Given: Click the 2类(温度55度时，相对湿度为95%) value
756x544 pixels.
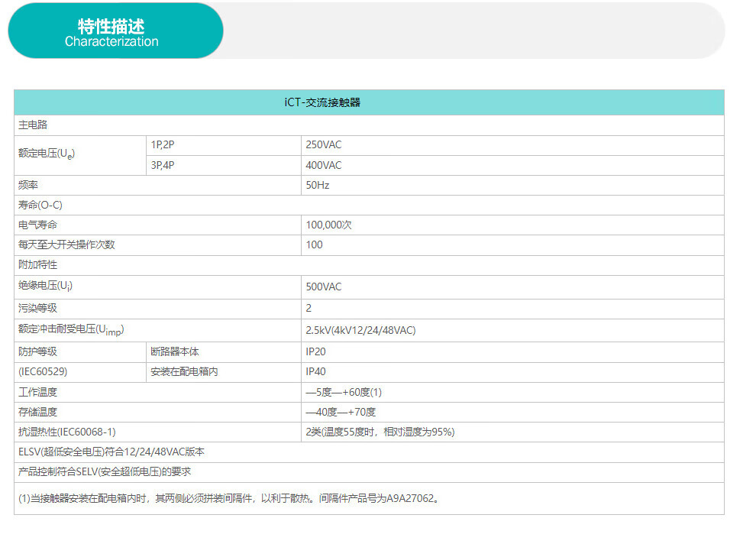Looking at the screenshot, I should click(x=380, y=432).
